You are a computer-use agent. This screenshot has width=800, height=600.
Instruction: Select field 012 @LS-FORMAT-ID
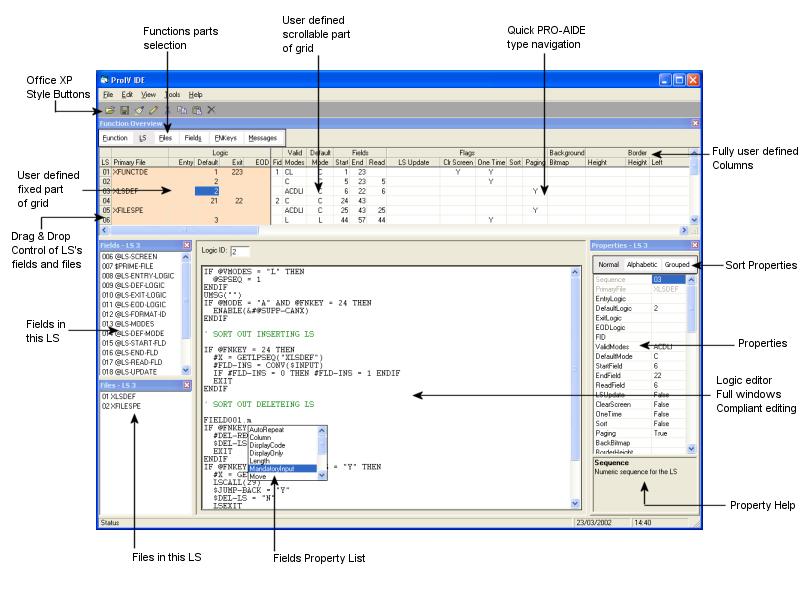pos(134,314)
